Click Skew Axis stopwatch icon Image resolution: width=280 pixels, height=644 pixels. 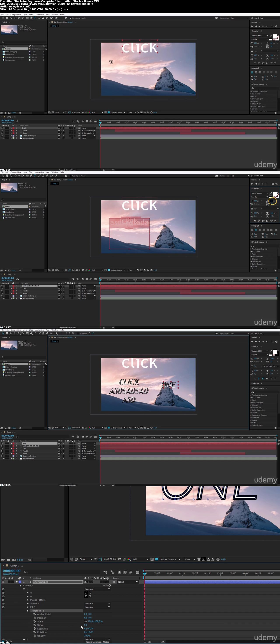tap(35, 628)
